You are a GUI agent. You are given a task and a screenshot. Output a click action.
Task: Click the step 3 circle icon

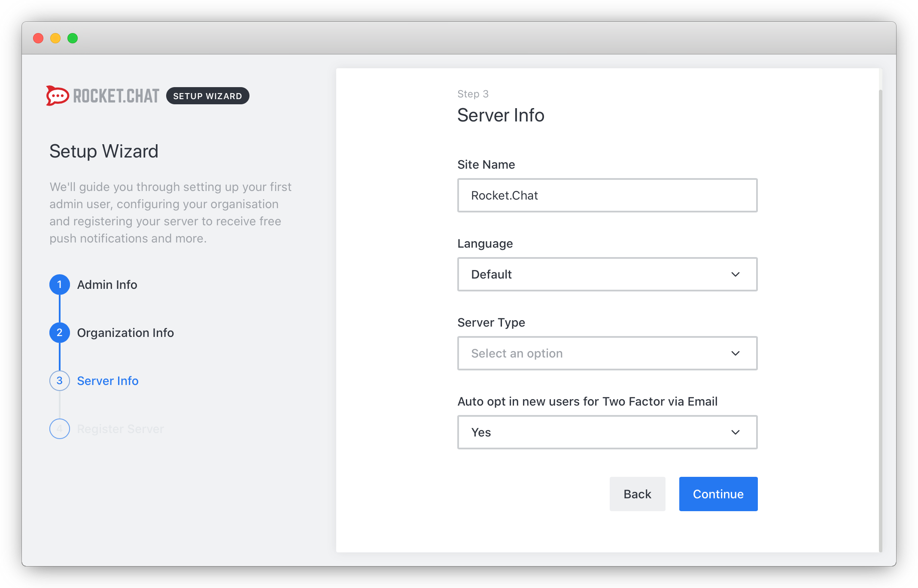[60, 381]
